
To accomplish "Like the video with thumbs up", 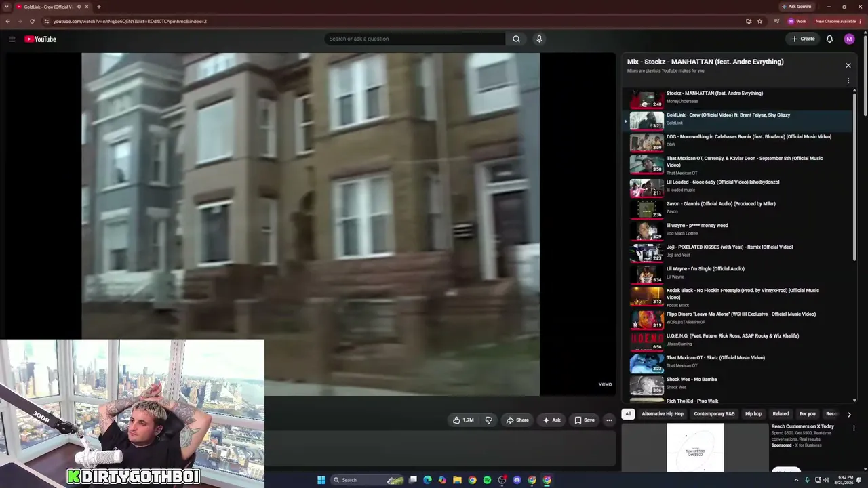I will tap(463, 420).
